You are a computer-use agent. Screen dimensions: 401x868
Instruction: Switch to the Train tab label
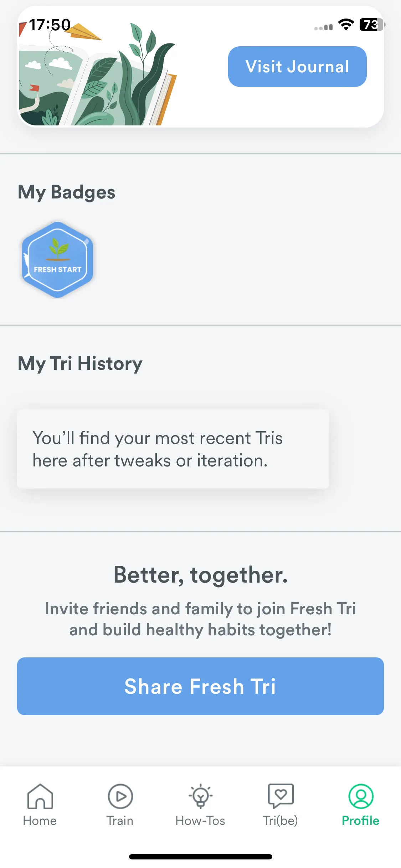(120, 821)
